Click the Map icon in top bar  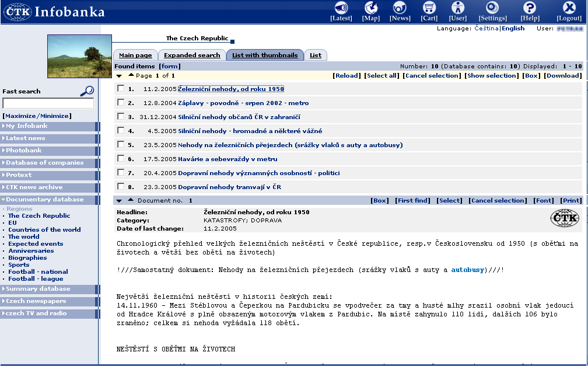(x=371, y=8)
